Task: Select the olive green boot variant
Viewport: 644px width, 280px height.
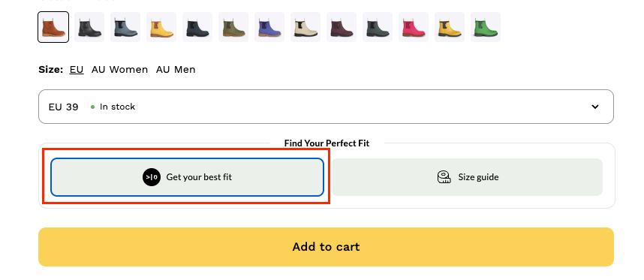Action: tap(233, 27)
